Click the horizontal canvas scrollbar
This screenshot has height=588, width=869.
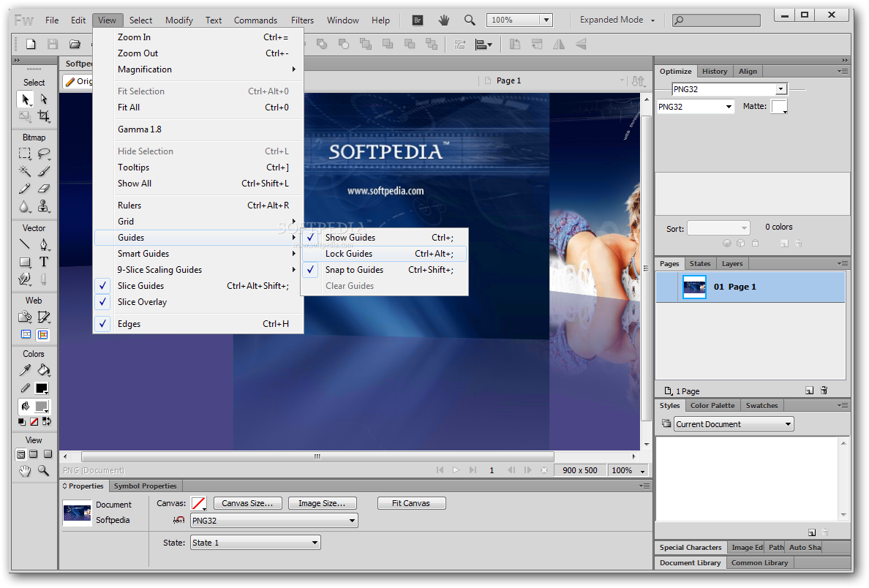point(317,456)
